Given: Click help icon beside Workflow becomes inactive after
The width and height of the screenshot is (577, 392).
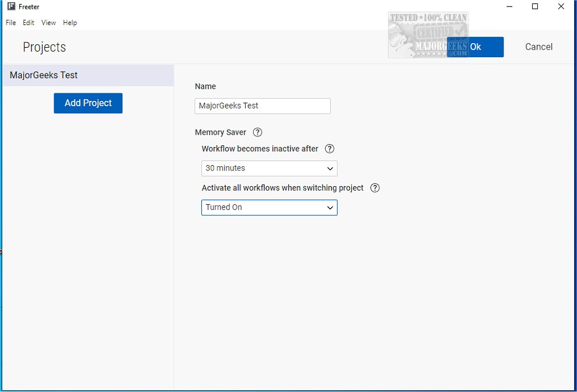Looking at the screenshot, I should (330, 149).
